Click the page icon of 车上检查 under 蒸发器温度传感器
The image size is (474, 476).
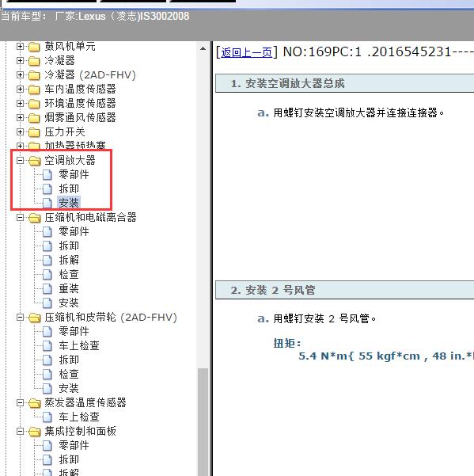(x=47, y=417)
